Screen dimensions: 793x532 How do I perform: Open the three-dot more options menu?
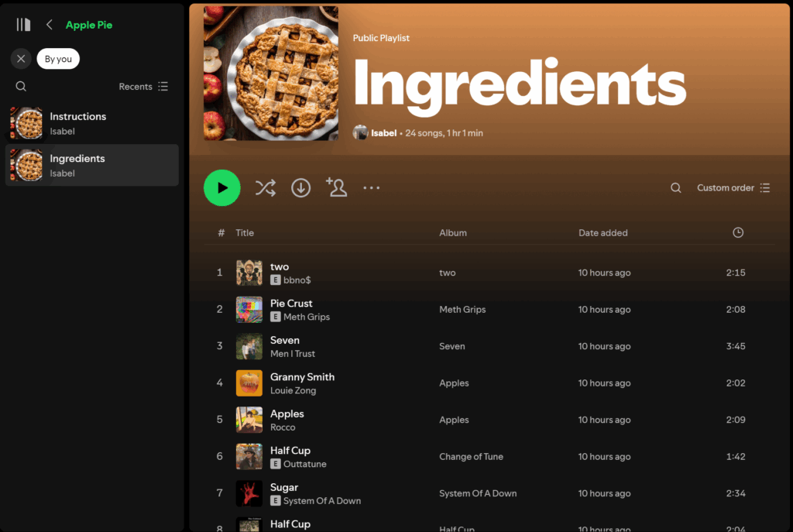[x=371, y=187]
